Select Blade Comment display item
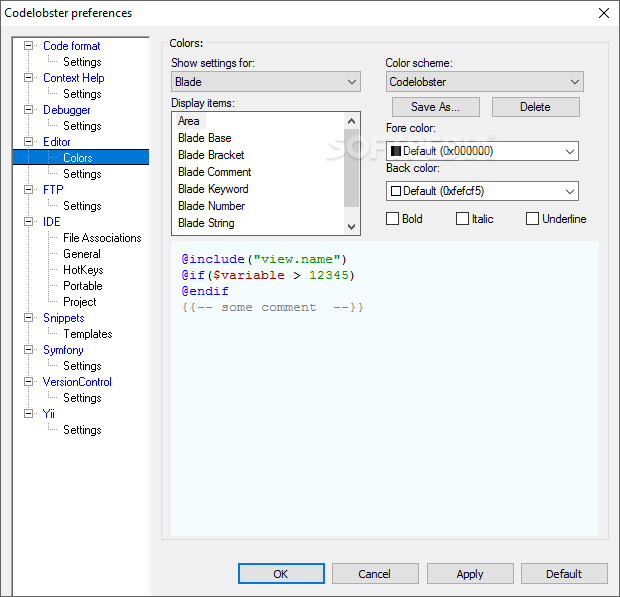Viewport: 620px width, 597px height. (214, 172)
